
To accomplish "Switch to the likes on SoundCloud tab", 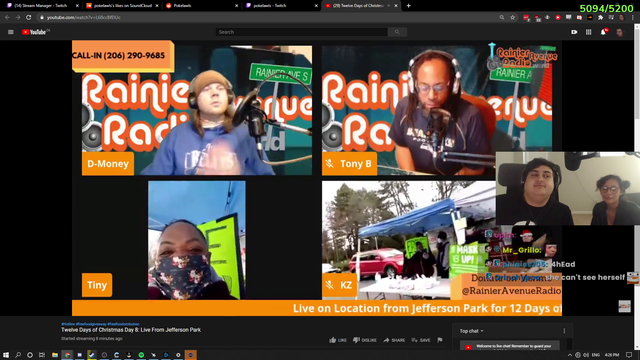I will click(x=122, y=6).
